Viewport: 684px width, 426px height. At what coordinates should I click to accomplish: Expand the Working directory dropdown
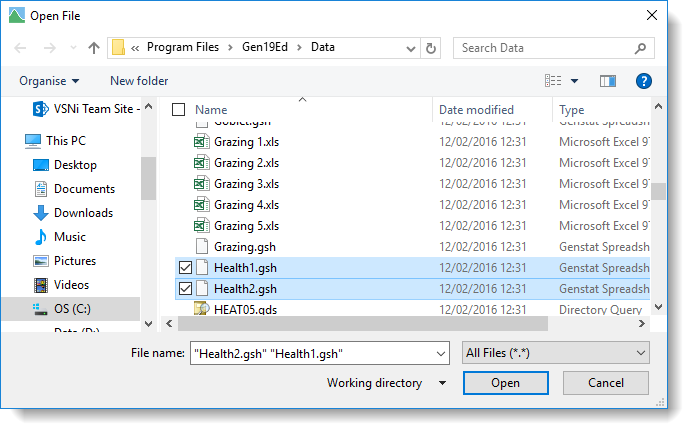coord(387,383)
